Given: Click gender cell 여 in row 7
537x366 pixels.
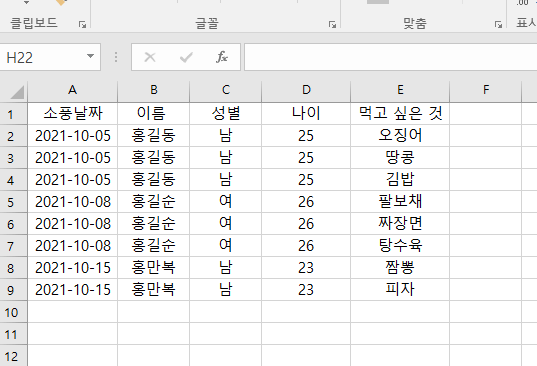Looking at the screenshot, I should coord(225,245).
